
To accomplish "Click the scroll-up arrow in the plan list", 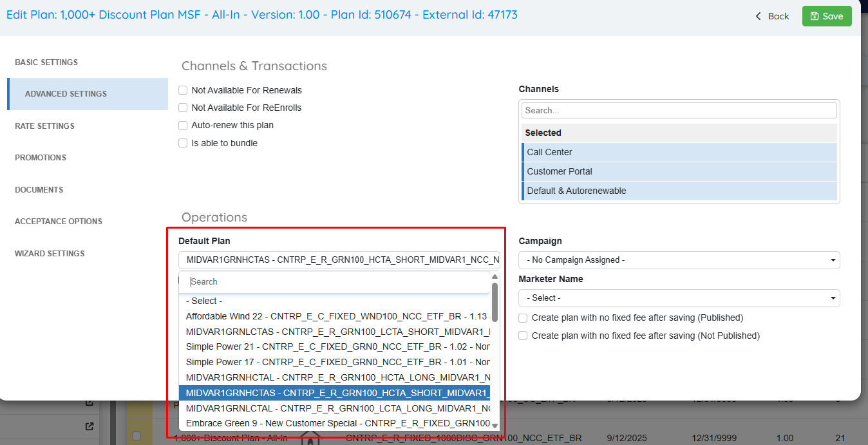I will 495,277.
